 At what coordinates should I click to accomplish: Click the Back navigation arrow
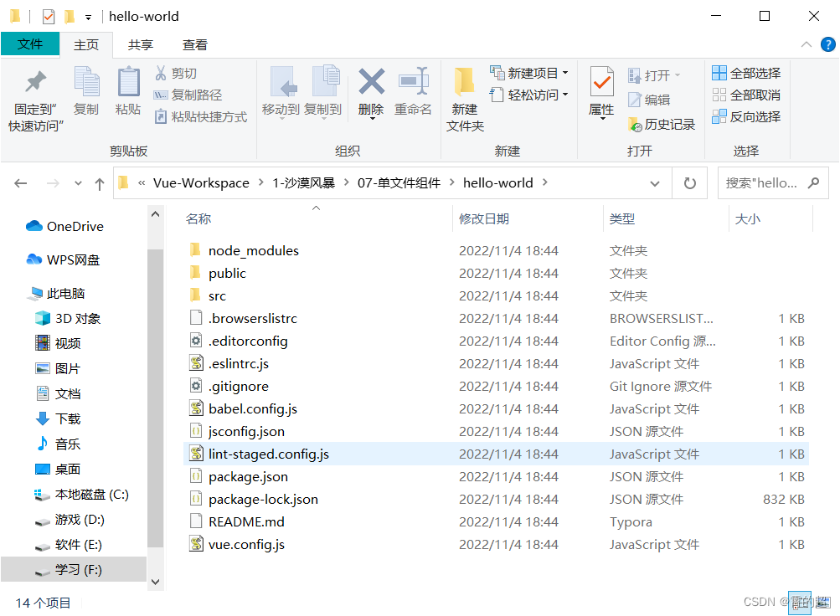20,183
